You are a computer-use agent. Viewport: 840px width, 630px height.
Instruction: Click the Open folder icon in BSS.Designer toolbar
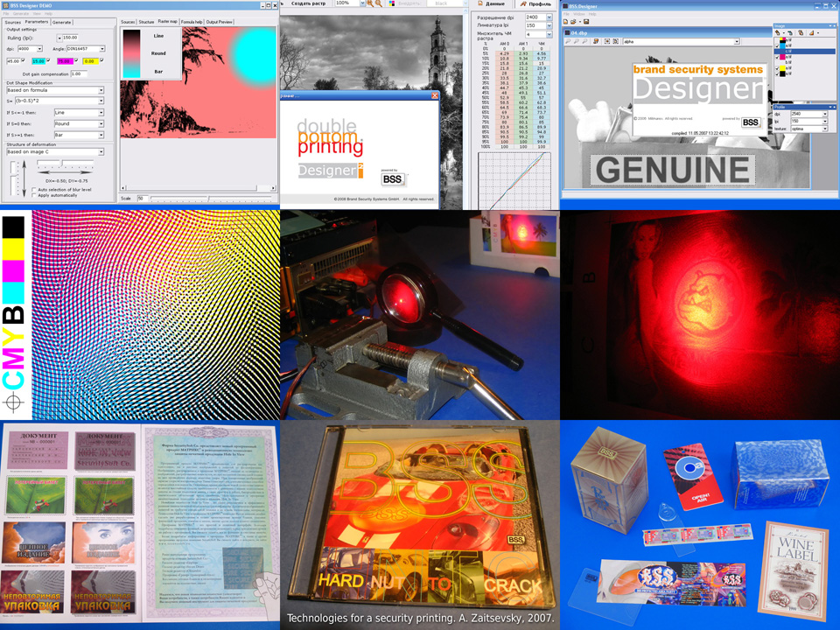(x=573, y=23)
